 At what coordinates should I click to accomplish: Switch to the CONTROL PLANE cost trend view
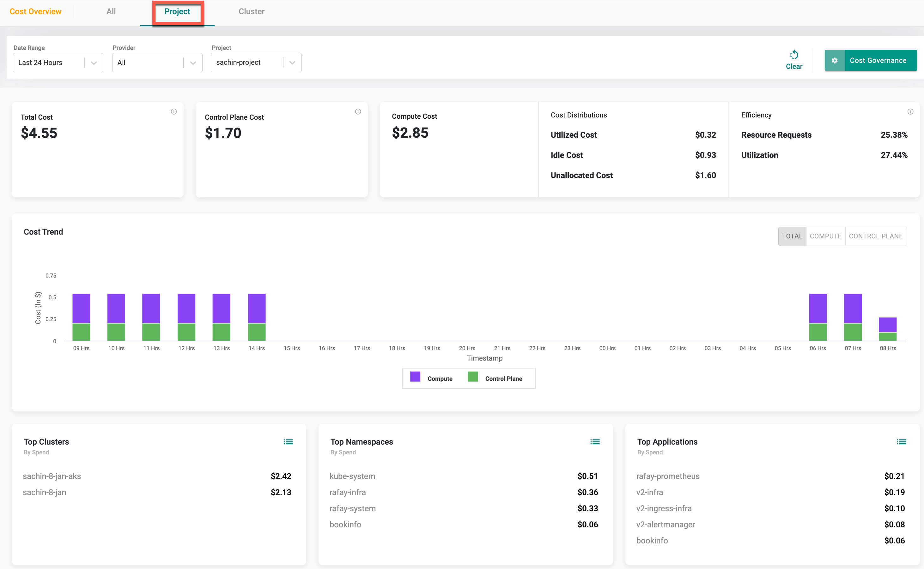coord(875,236)
